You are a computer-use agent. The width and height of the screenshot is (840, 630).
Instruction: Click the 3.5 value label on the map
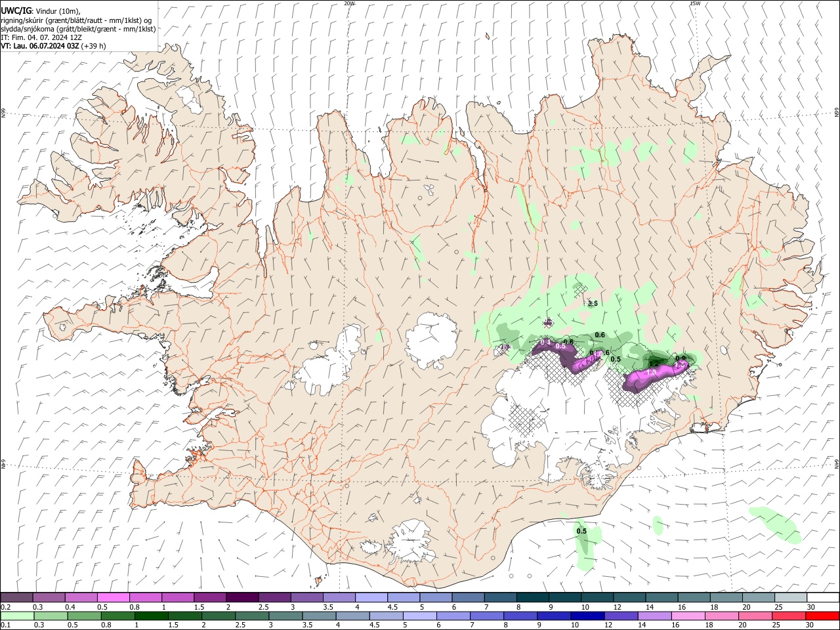593,303
